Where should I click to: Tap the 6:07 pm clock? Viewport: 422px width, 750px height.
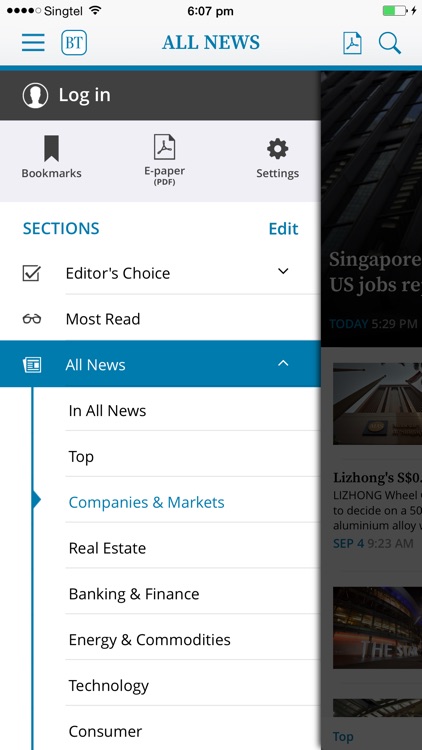(211, 11)
